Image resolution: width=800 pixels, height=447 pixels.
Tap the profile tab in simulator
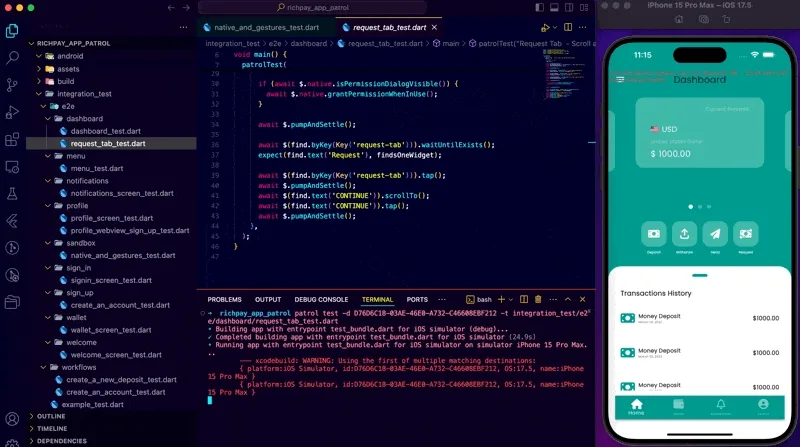tap(763, 406)
